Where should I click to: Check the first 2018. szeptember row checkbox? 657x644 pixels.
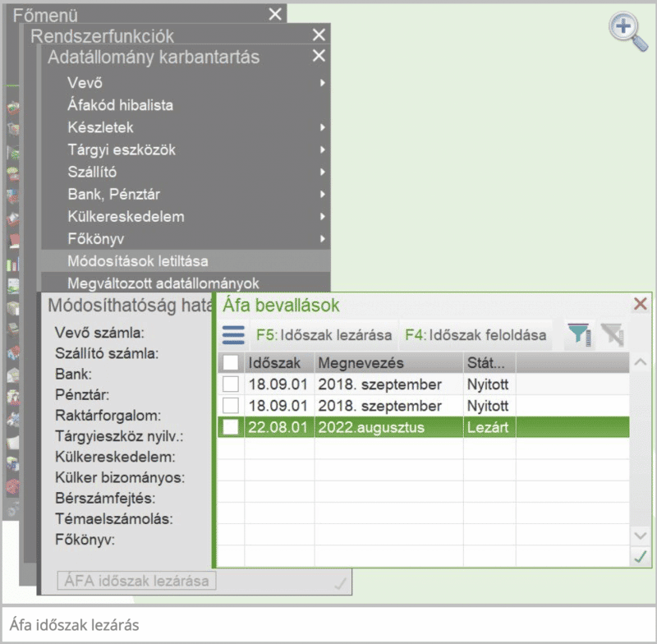231,384
